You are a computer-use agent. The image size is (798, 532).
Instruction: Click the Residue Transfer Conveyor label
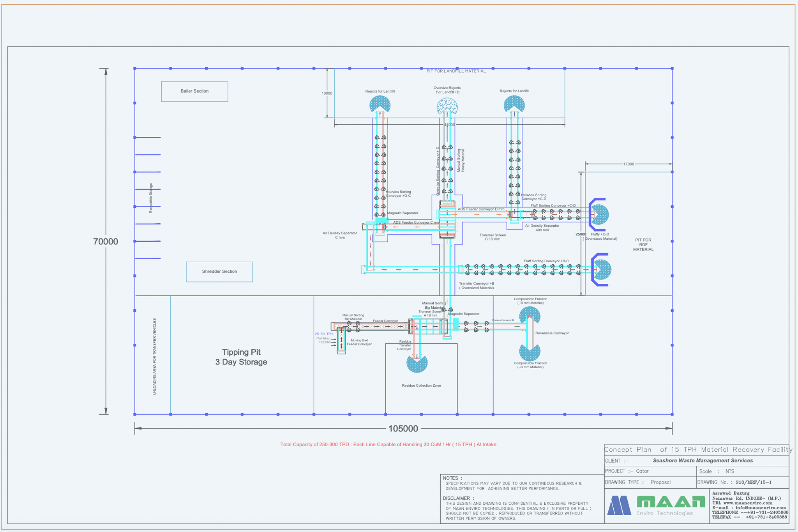(x=405, y=345)
